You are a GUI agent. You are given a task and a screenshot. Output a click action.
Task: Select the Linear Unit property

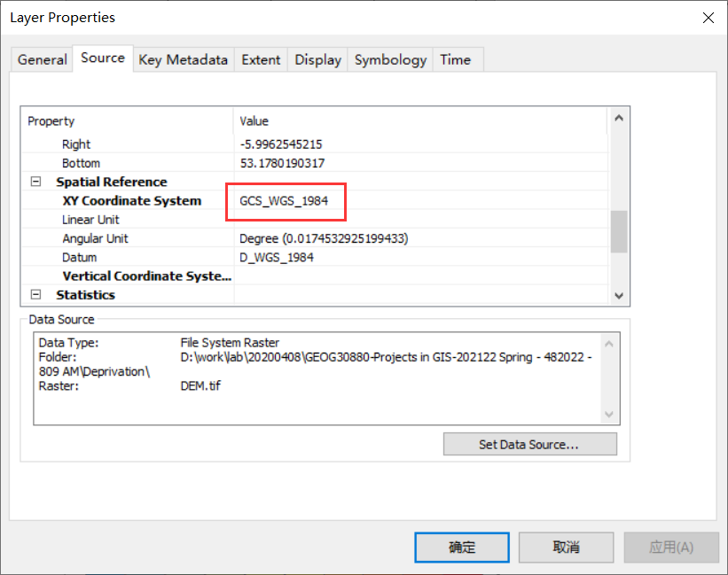(90, 220)
